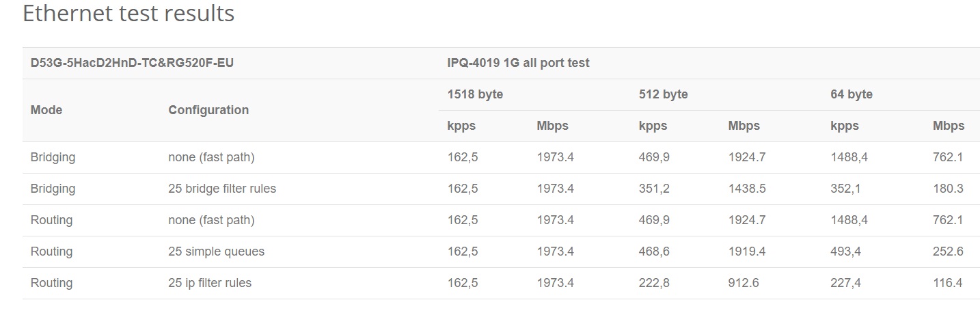980x313 pixels.
Task: Click the 762.1 Mbps value in first Bridging row
Action: tap(948, 157)
